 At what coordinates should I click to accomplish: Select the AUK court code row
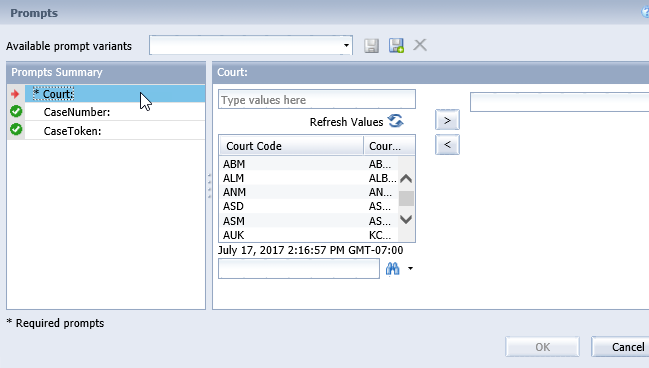308,235
